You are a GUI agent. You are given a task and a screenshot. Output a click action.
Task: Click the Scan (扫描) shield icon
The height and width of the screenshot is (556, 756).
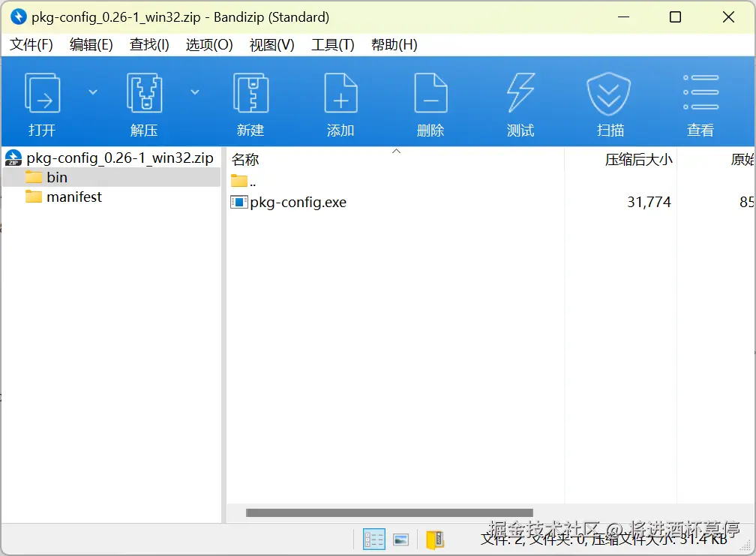609,94
